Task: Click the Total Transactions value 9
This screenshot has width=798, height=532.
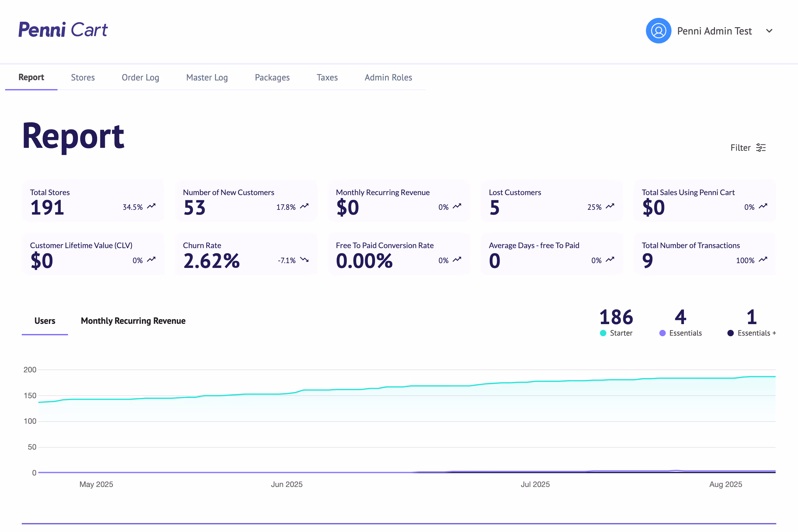Action: point(647,261)
